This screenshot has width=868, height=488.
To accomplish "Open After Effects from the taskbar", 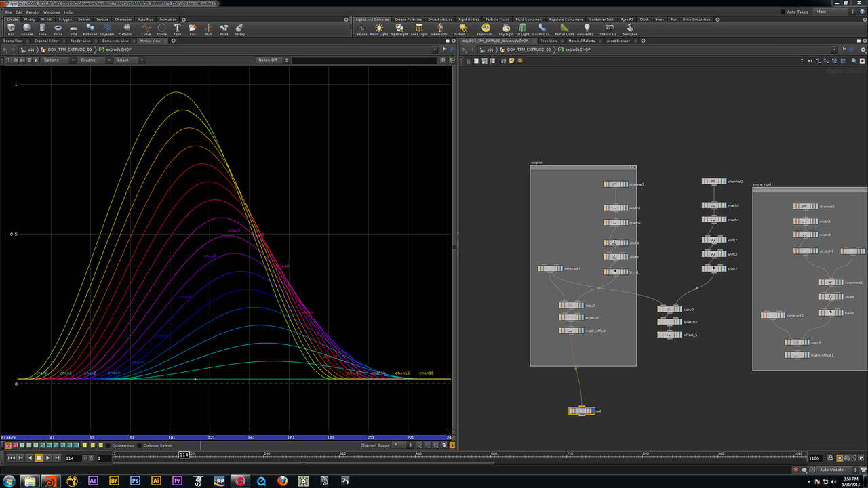I will coord(94,481).
